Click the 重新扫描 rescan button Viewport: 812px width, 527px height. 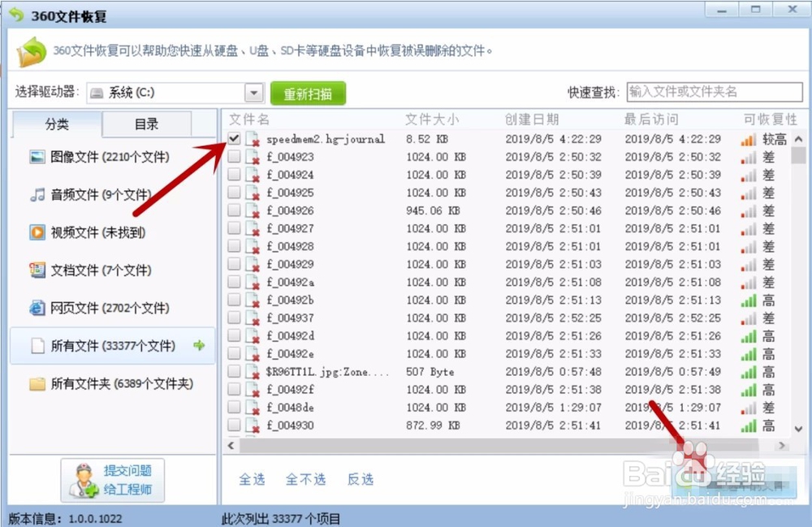(x=308, y=93)
